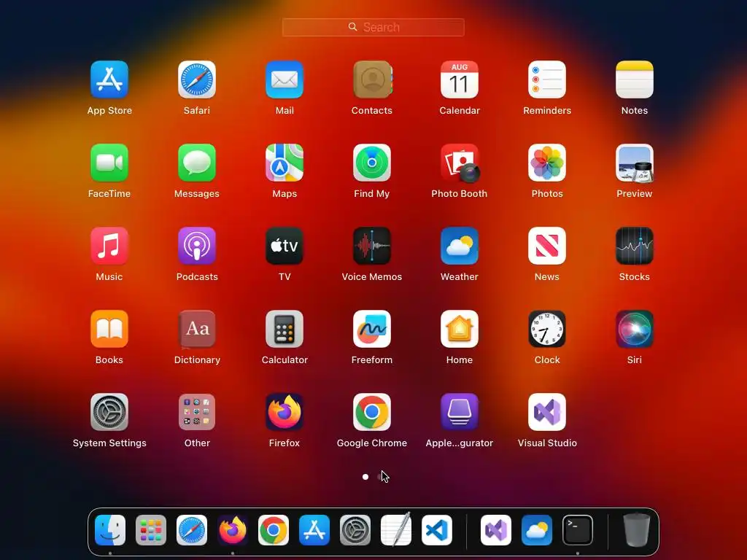
Task: Open Finder in the Dock
Action: 110,530
